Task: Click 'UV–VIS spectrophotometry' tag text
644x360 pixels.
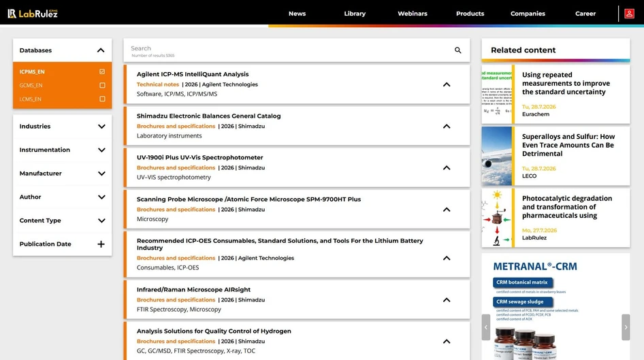Action: 174,178
